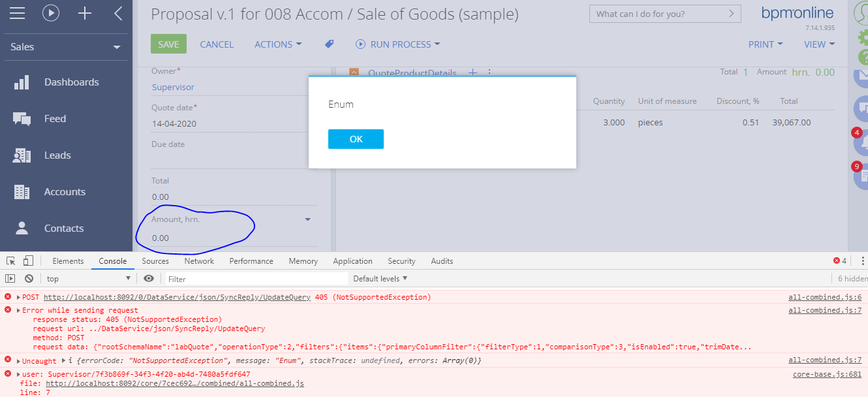Open the email panel envelope icon
This screenshot has width=868, height=397.
pyautogui.click(x=861, y=75)
